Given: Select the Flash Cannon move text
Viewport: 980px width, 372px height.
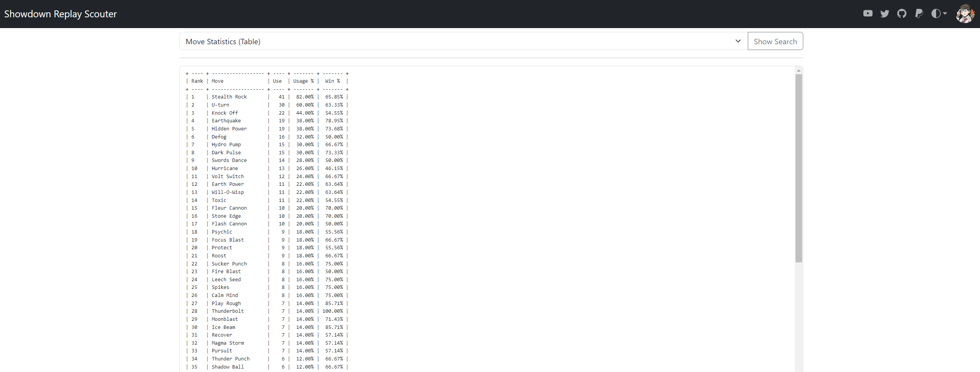Looking at the screenshot, I should click(229, 224).
